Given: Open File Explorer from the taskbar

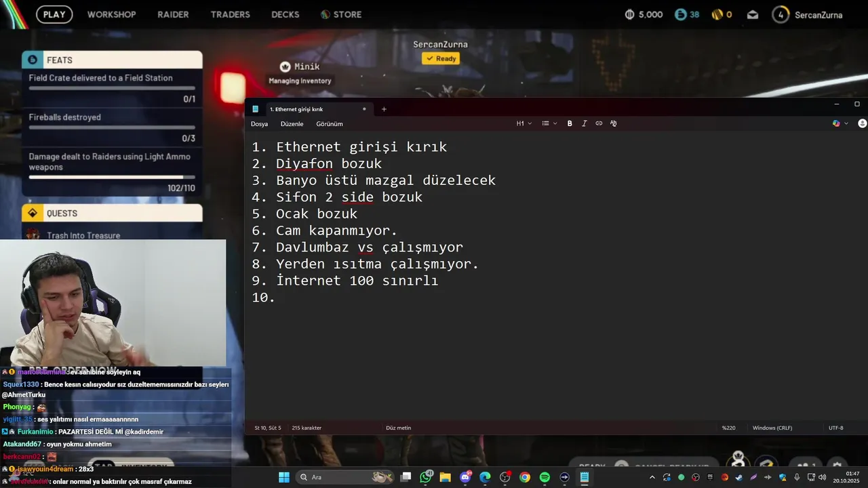Looking at the screenshot, I should tap(446, 477).
